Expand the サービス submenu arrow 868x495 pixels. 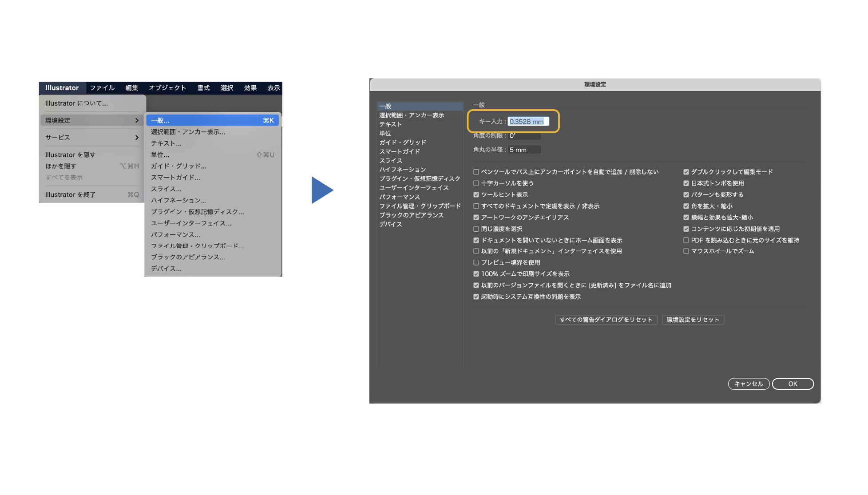click(x=136, y=138)
